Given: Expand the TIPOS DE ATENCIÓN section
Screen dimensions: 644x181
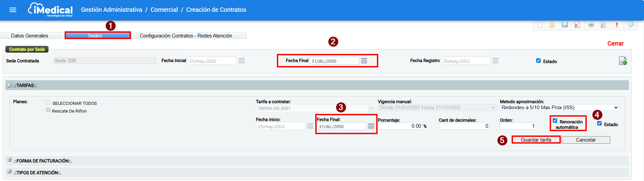Looking at the screenshot, I should 9,172.
